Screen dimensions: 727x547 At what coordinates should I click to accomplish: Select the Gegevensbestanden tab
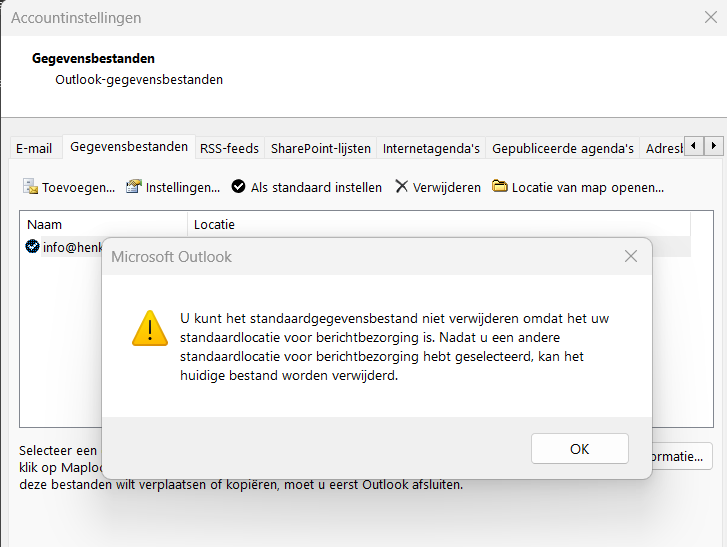pos(129,147)
